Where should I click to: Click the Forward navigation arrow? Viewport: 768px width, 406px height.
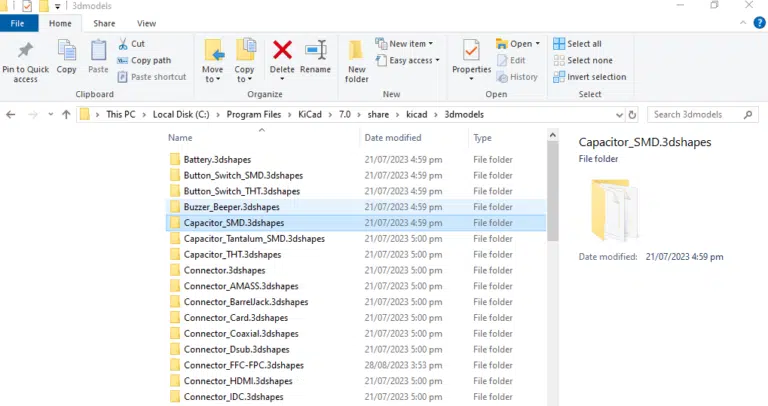[x=33, y=115]
